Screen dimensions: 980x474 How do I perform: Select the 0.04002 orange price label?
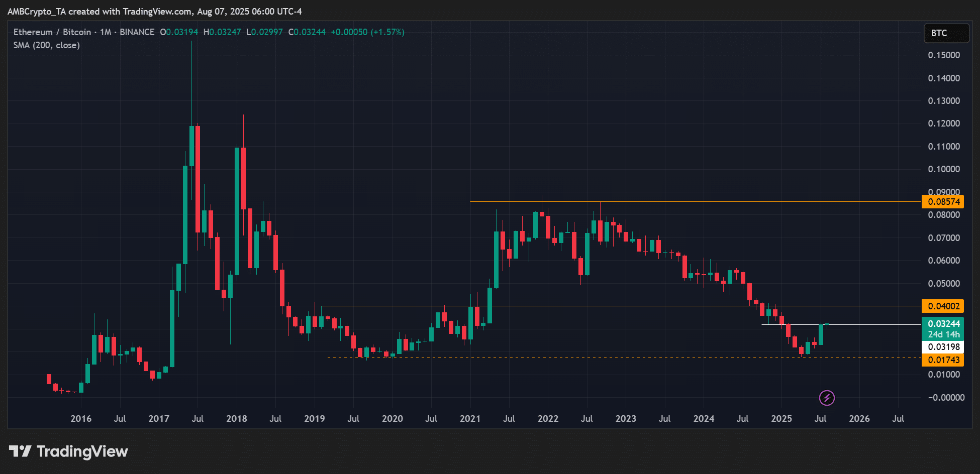click(943, 306)
